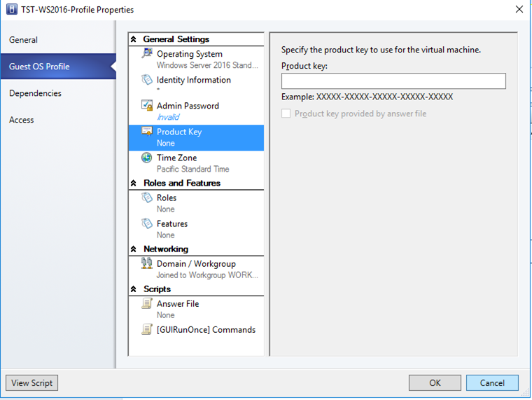Image resolution: width=532 pixels, height=400 pixels.
Task: Click the Roles tag icon
Action: pyautogui.click(x=147, y=198)
